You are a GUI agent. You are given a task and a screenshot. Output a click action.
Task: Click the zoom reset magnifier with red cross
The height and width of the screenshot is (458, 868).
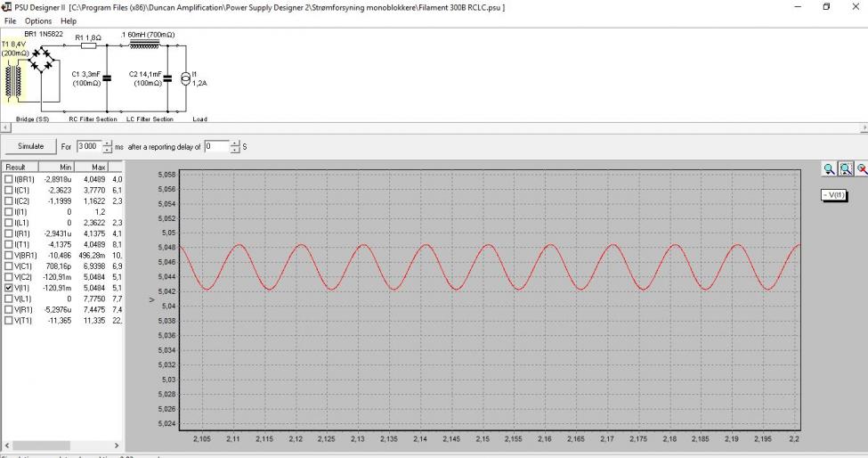[862, 169]
